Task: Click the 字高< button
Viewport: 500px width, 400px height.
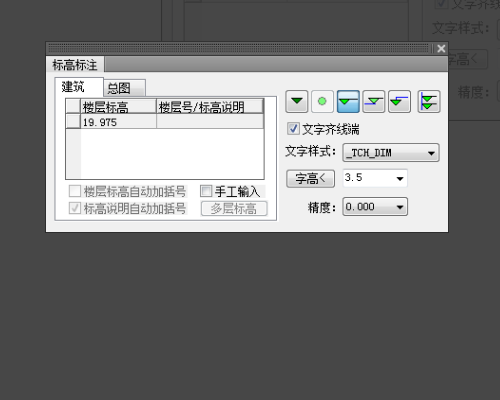Action: (x=310, y=179)
